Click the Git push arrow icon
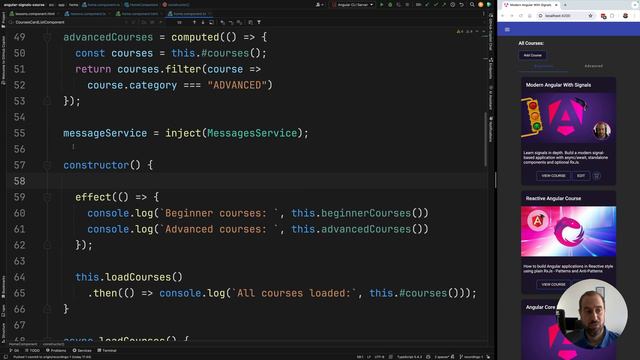This screenshot has height=360, width=640. tap(444, 5)
